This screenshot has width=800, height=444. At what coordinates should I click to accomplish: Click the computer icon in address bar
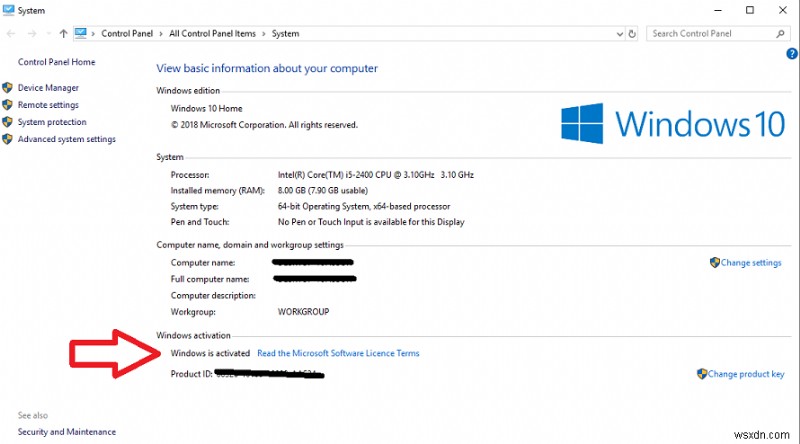(81, 33)
